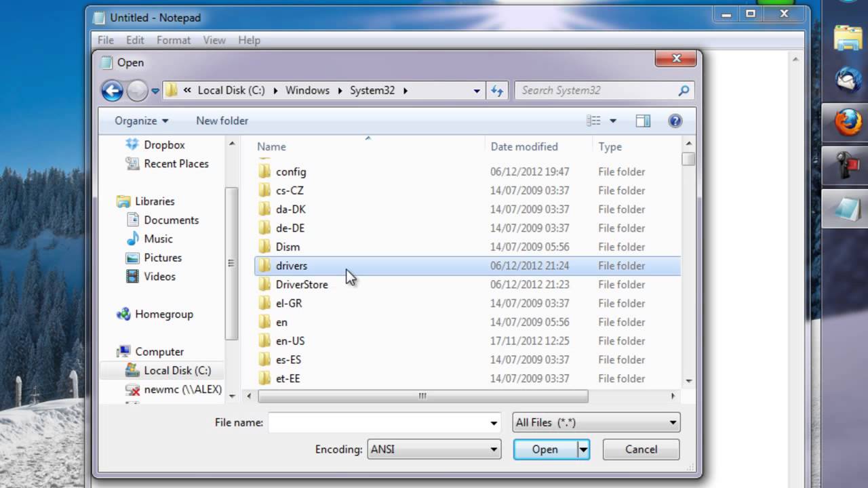The image size is (868, 488).
Task: Click the blue Help icon
Action: [675, 121]
